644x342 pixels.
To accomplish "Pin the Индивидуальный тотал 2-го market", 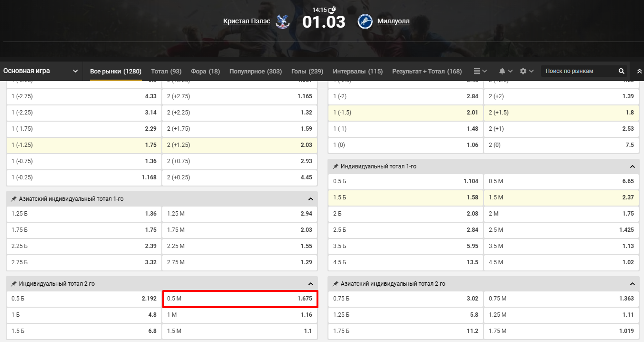I will [14, 284].
